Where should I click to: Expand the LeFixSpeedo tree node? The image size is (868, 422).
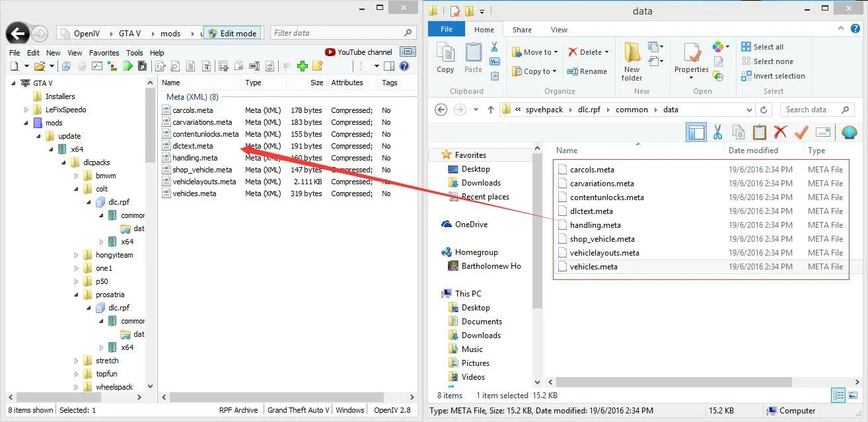[26, 110]
